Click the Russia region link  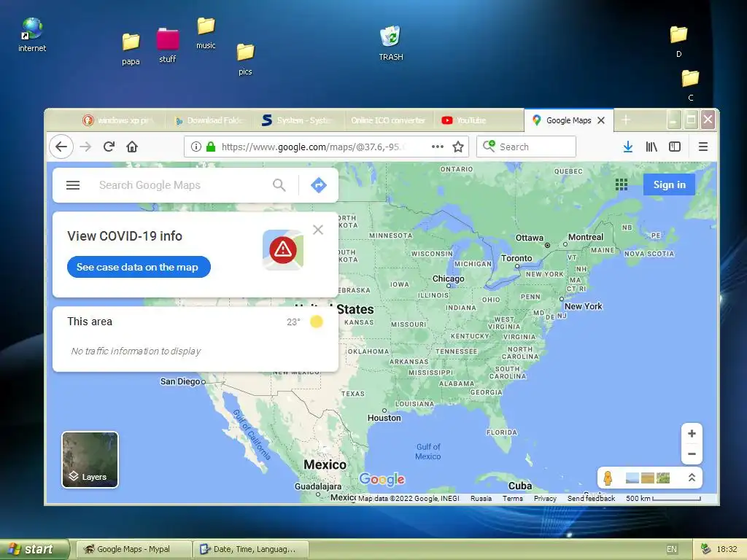pos(481,499)
